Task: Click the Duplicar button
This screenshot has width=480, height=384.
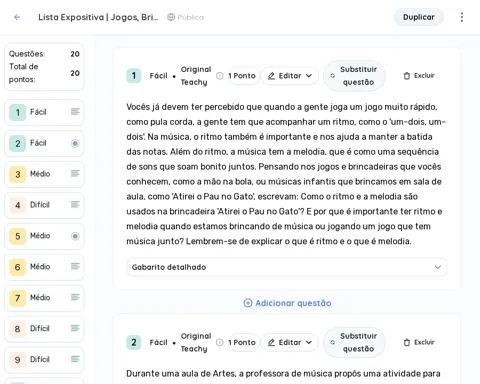Action: pyautogui.click(x=419, y=17)
